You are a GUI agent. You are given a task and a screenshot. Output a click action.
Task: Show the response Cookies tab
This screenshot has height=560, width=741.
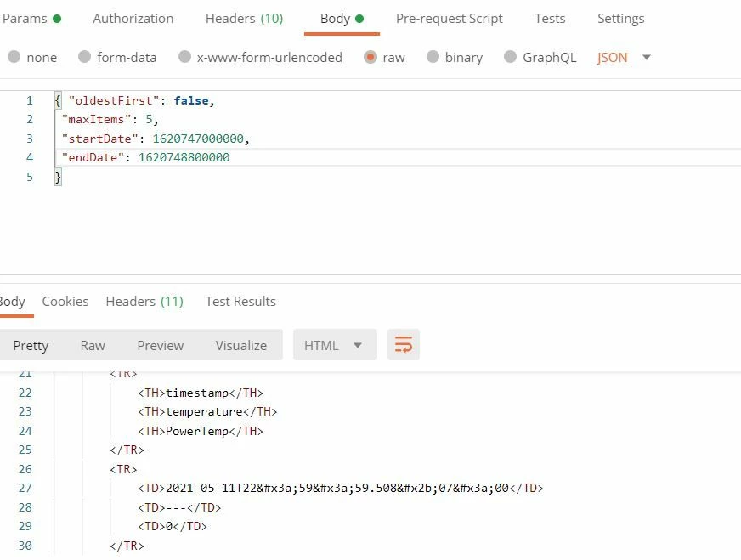(65, 302)
